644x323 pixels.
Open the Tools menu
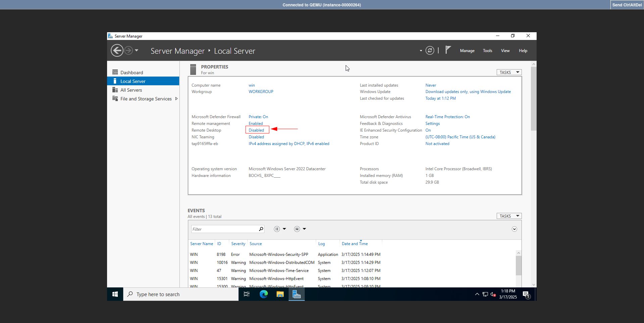tap(488, 51)
